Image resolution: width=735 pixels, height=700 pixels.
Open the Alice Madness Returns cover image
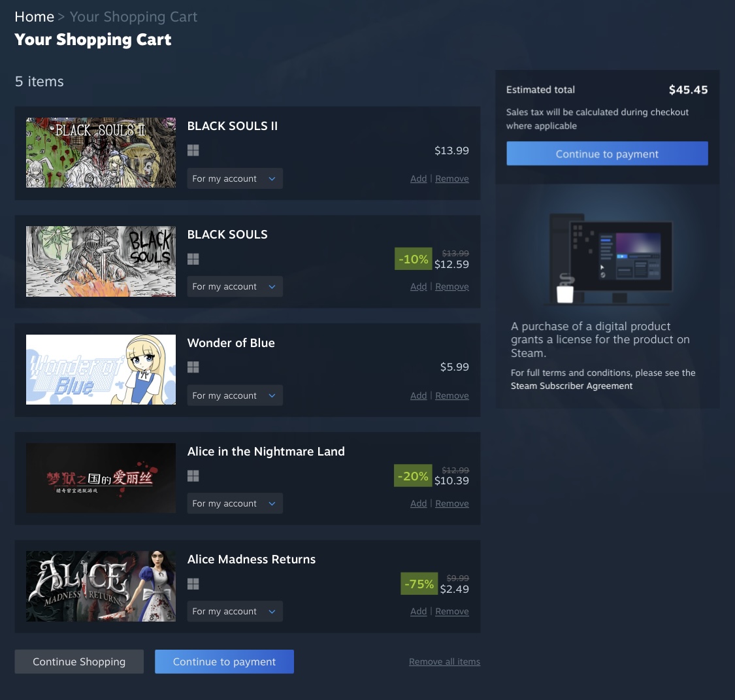[x=101, y=586]
